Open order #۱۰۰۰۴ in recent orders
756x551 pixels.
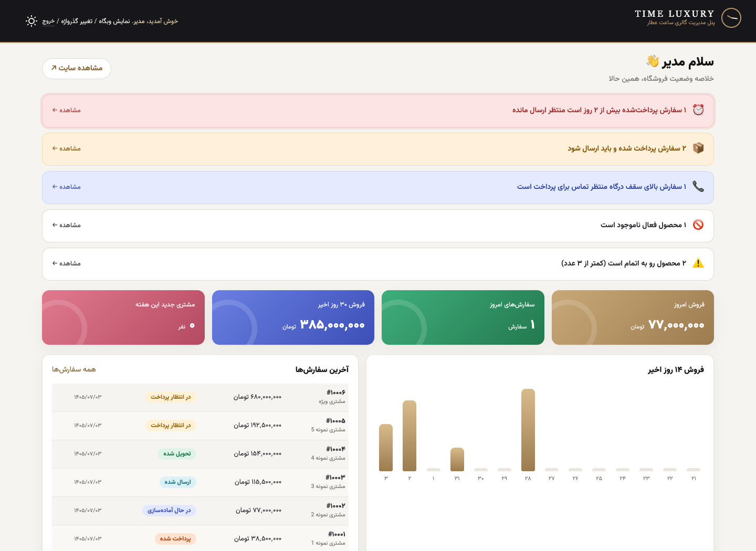[335, 449]
